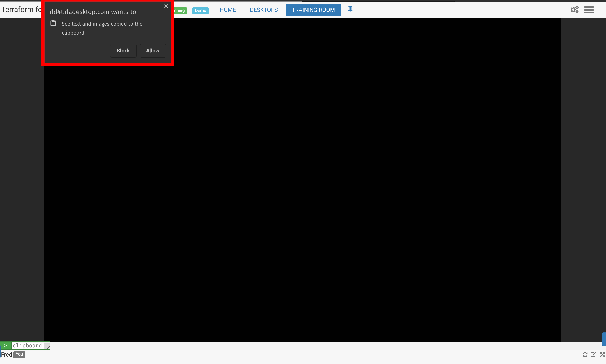Viewport: 606px width, 364px height.
Task: Click the green arrow send button
Action: click(x=5, y=345)
